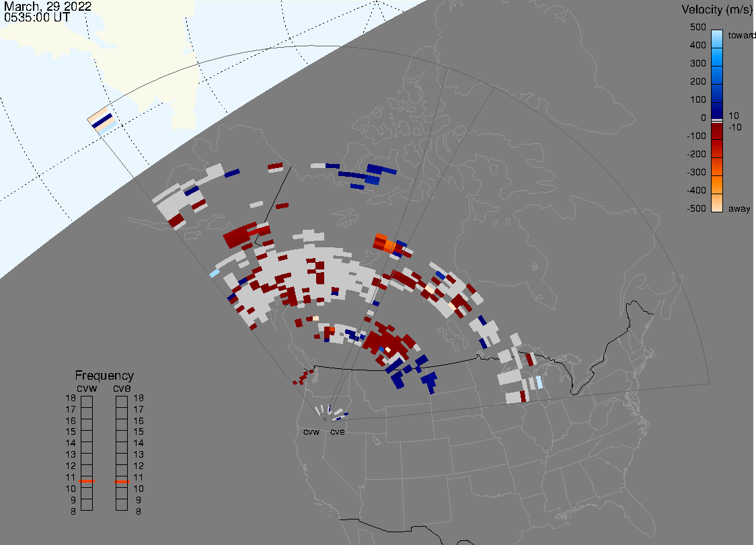Click the 'away' label on velocity scale

click(x=739, y=208)
